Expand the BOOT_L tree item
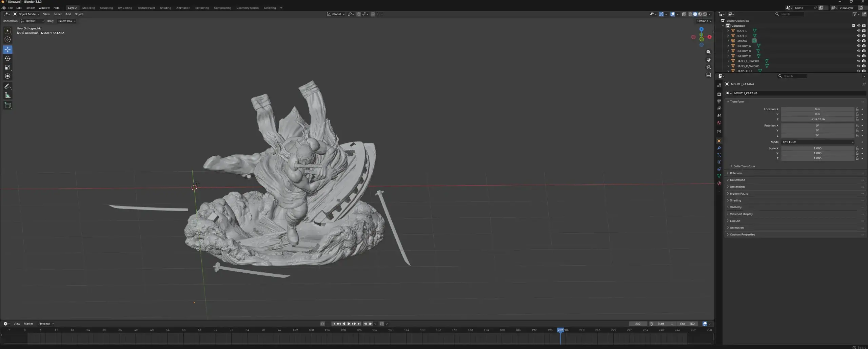The width and height of the screenshot is (868, 349). [x=728, y=31]
